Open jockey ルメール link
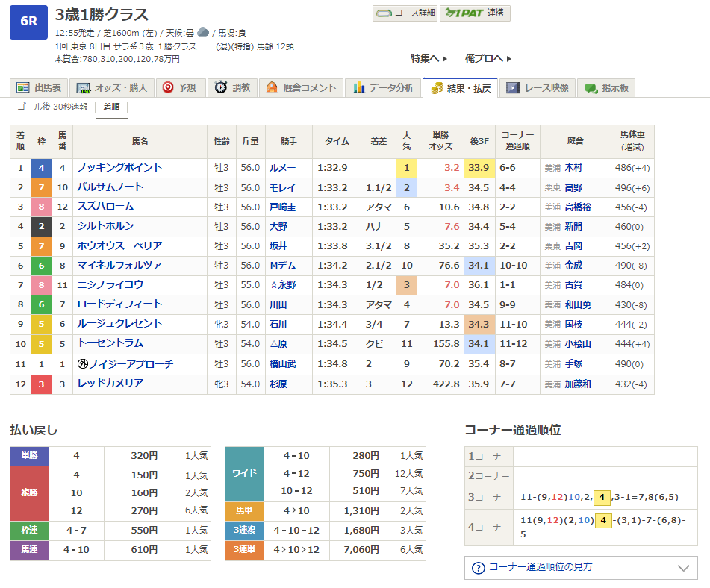 [x=282, y=168]
